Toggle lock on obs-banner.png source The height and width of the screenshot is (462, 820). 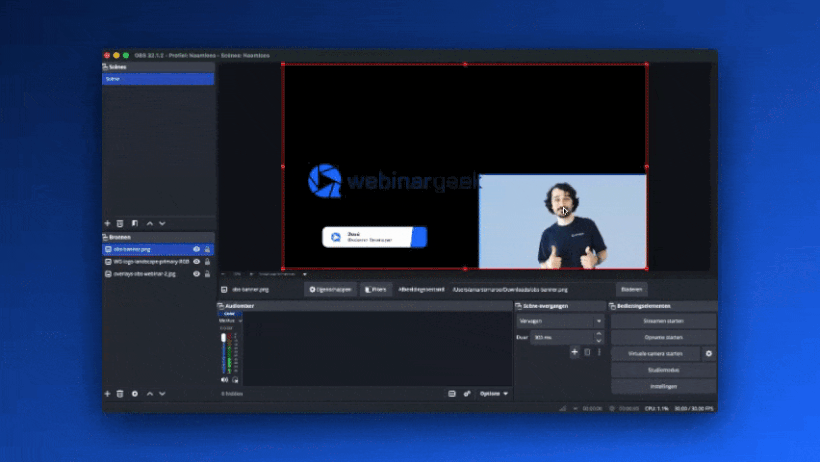click(207, 250)
